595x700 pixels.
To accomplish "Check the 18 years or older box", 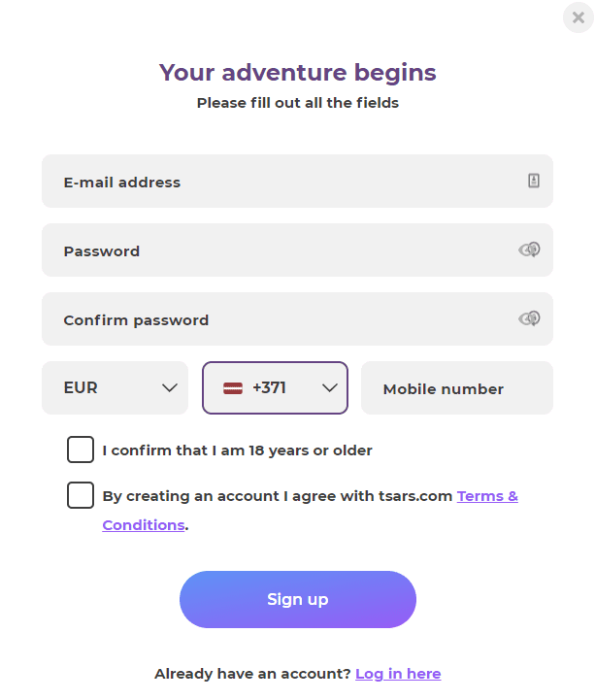I will tap(81, 450).
